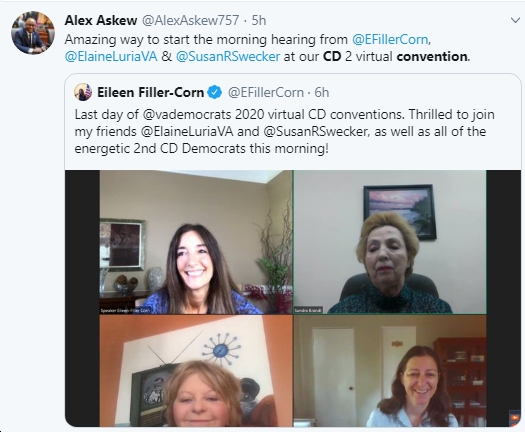525x432 pixels.
Task: Click the Eileen Filler-Corn display name
Action: pyautogui.click(x=150, y=92)
